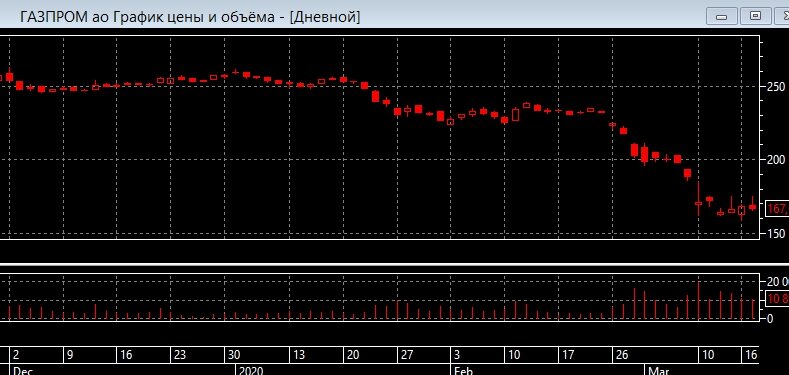The image size is (789, 375).
Task: Click the Dec month label on the time axis
Action: pos(23,371)
